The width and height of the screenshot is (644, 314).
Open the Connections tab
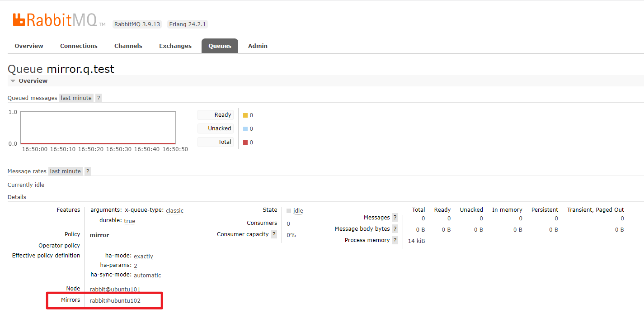pyautogui.click(x=79, y=46)
